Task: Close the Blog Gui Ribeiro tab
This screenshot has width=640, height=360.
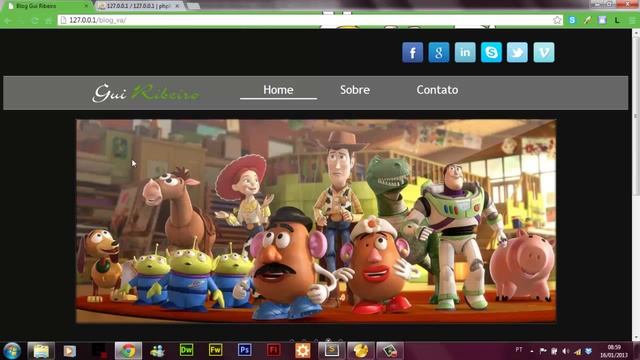Action: pyautogui.click(x=86, y=6)
